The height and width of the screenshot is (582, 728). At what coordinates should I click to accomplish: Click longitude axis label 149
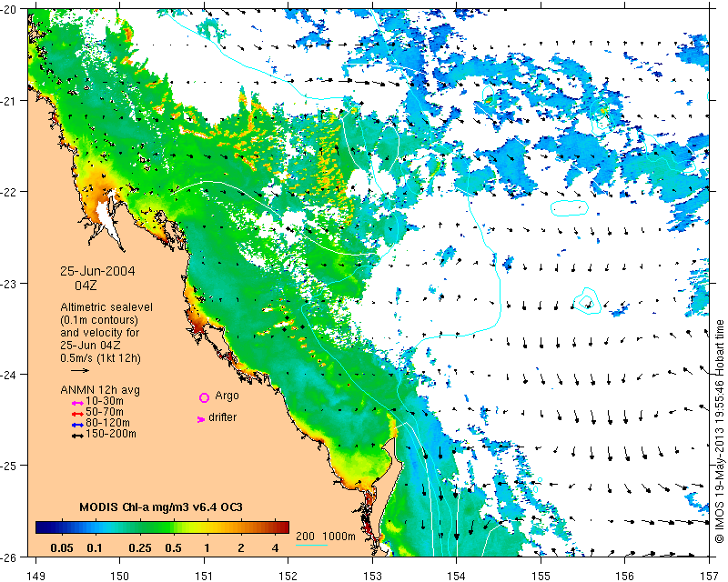point(35,576)
